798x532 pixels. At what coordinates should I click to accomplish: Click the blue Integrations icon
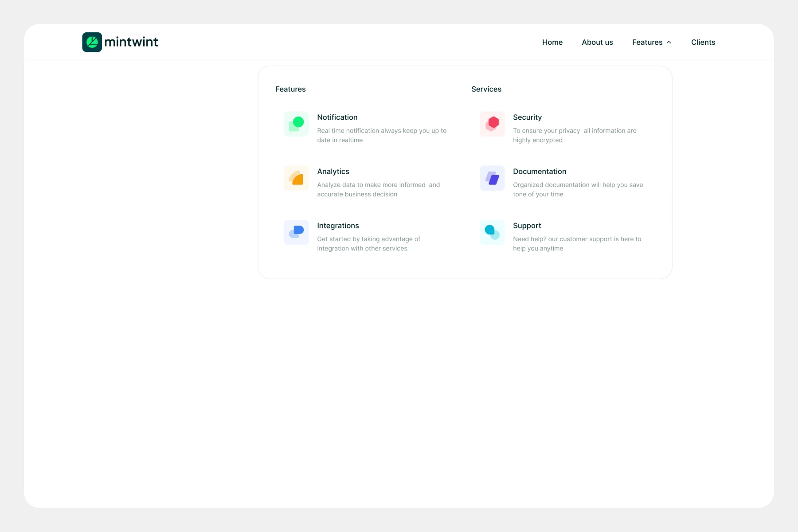click(296, 232)
